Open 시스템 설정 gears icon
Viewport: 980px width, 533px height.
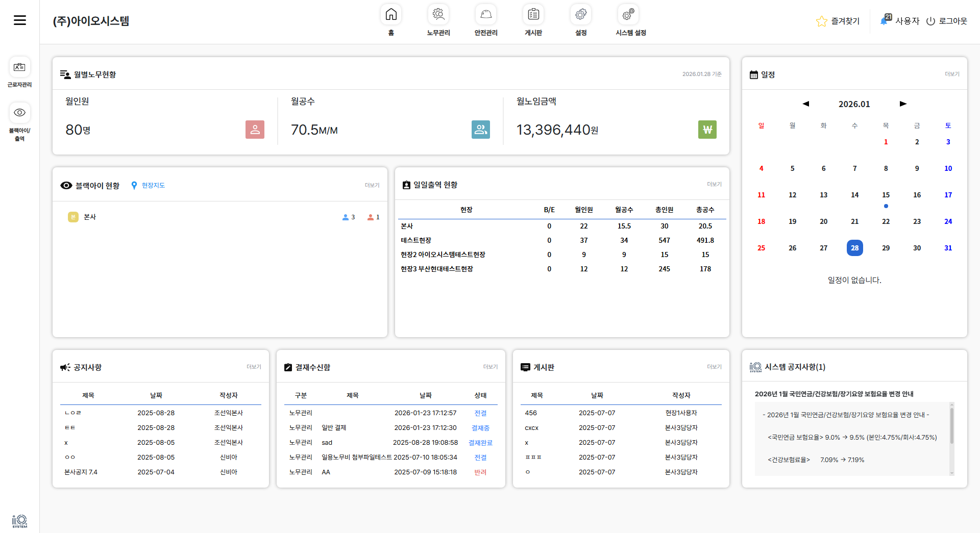(628, 15)
